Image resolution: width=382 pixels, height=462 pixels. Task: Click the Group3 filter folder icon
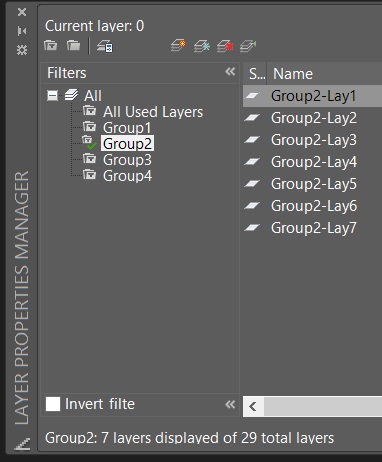(90, 158)
